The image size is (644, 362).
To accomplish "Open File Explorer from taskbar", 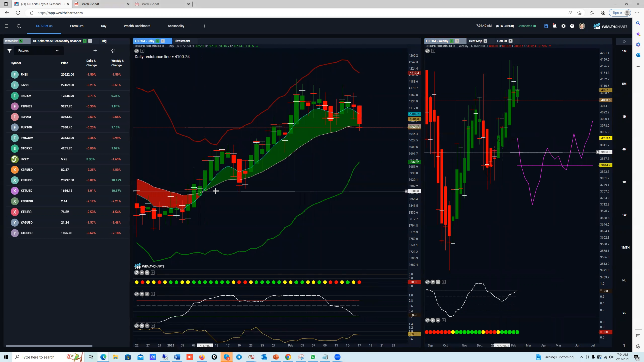I will pos(115,357).
